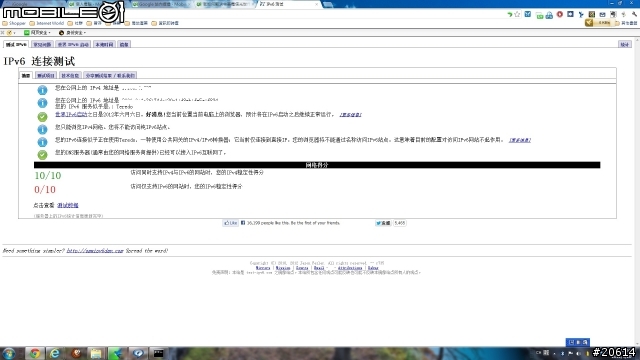Select the '技术信息' results sub-tab

click(x=70, y=76)
